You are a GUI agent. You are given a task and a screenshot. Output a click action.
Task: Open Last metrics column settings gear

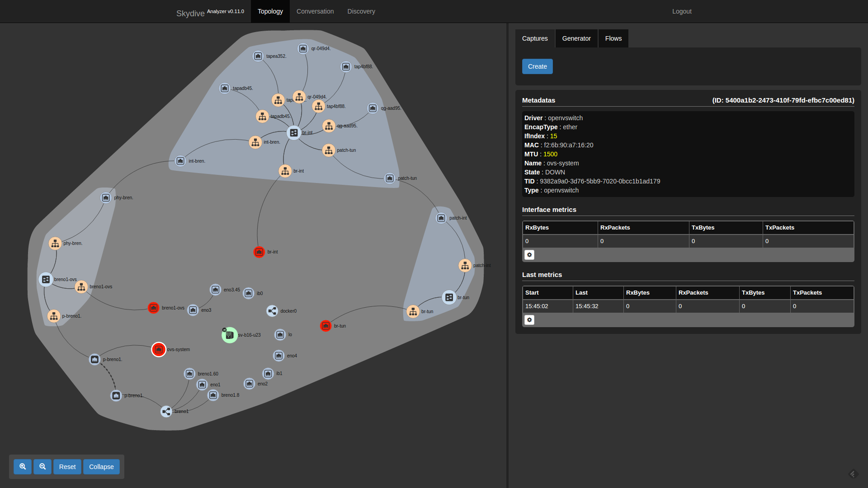[x=529, y=320]
